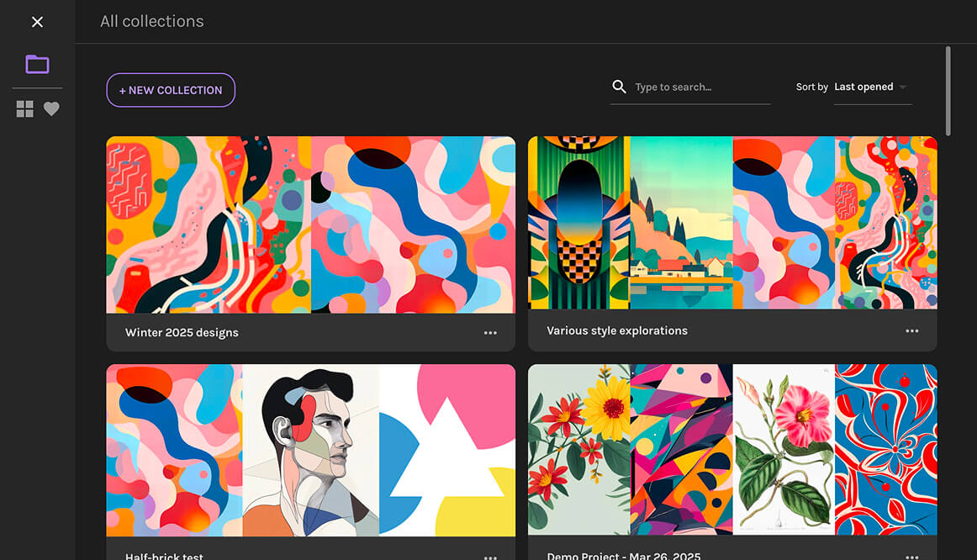Click the magnifying glass search icon

point(619,87)
